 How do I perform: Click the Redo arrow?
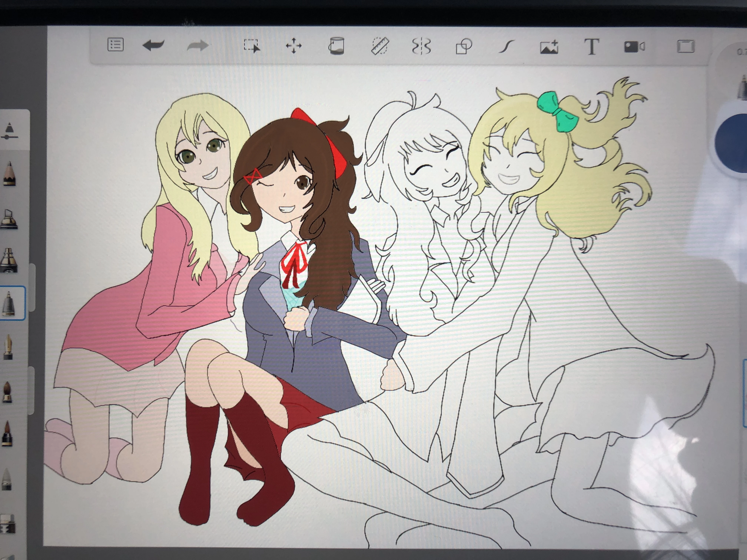(x=197, y=46)
